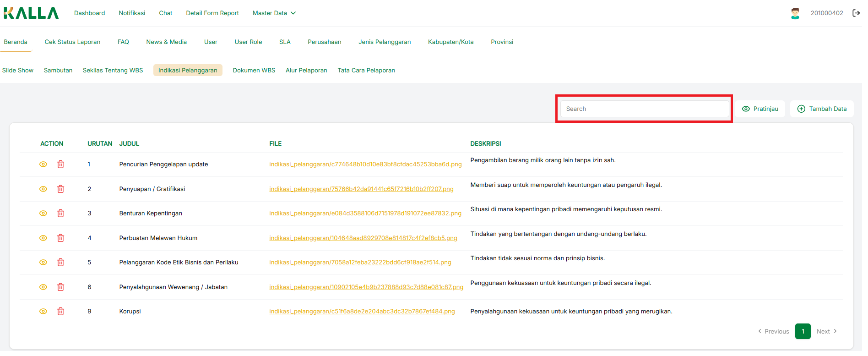Expand the Master Data dropdown
This screenshot has width=868, height=356.
tap(274, 13)
